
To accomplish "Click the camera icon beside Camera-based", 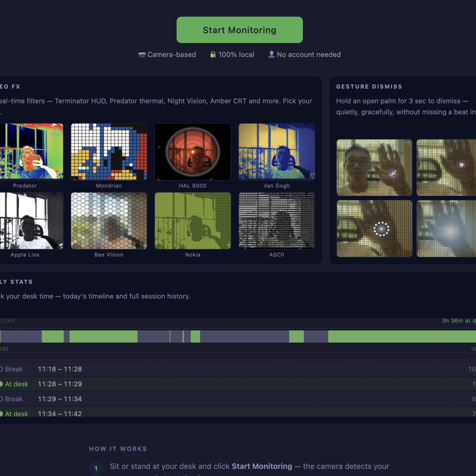I will [142, 55].
